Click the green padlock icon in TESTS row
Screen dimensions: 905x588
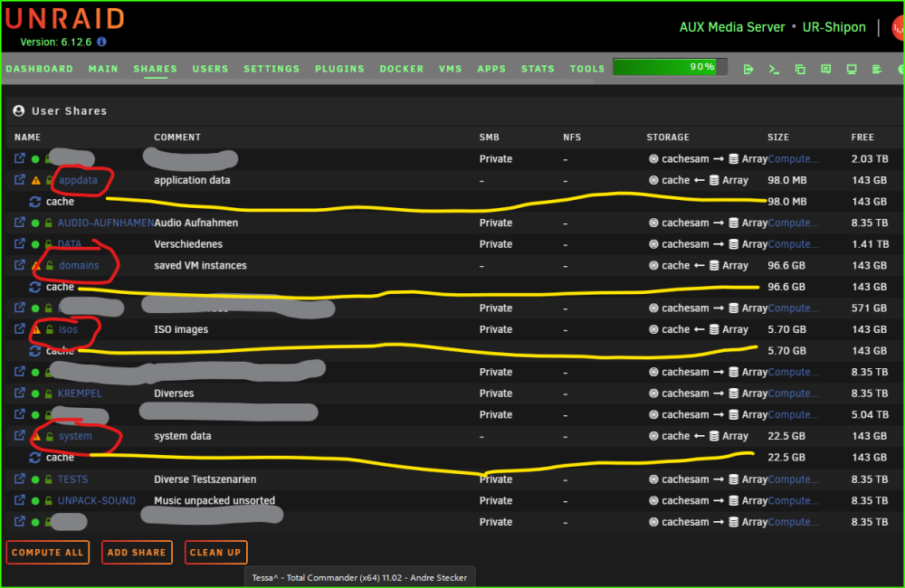49,479
